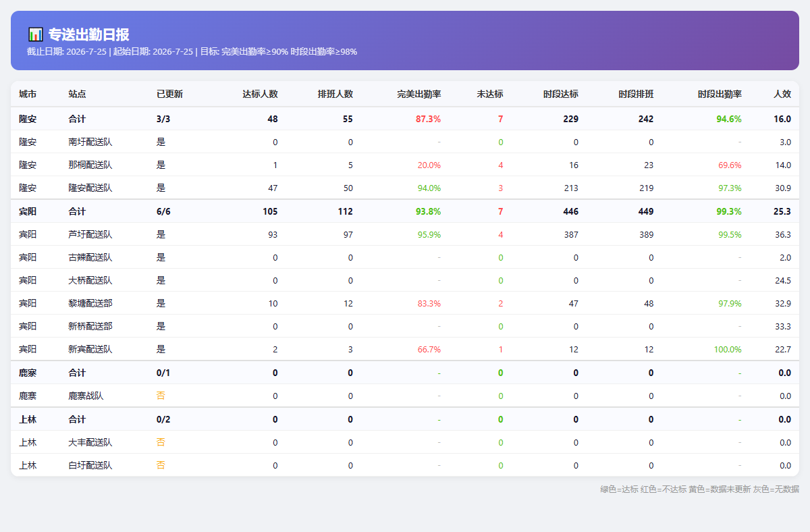The width and height of the screenshot is (810, 532).
Task: Click the green 94.6% time-slot rate
Action: pos(729,119)
